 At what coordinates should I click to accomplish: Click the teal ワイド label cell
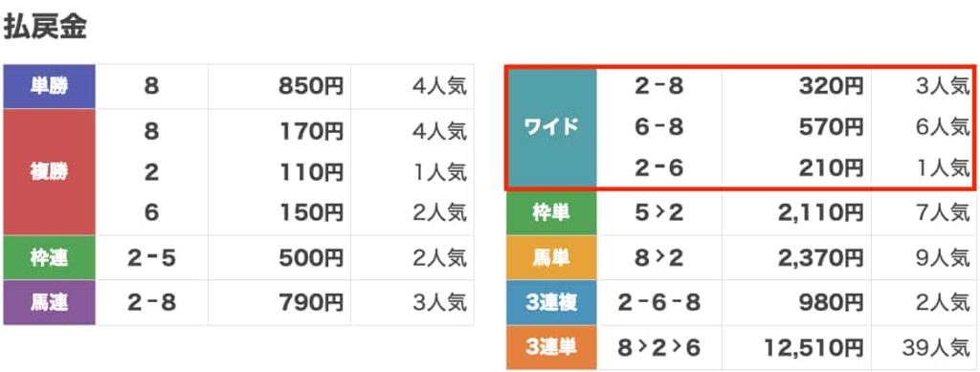pos(551,127)
